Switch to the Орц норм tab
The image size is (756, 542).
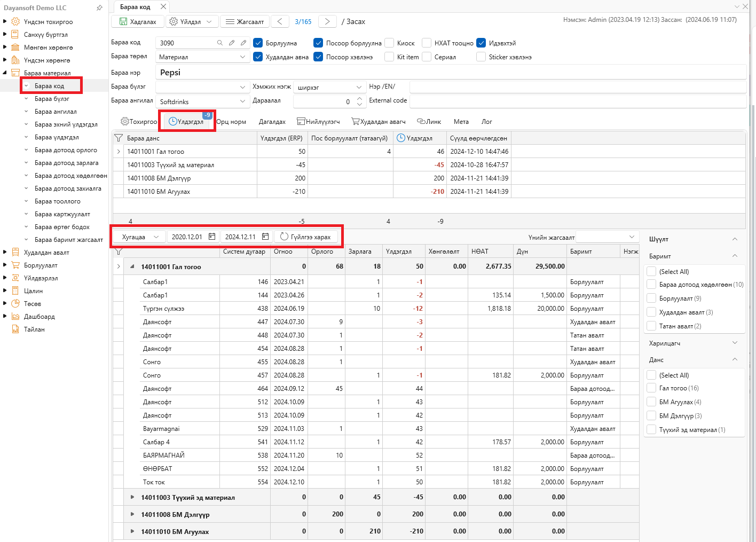(231, 122)
